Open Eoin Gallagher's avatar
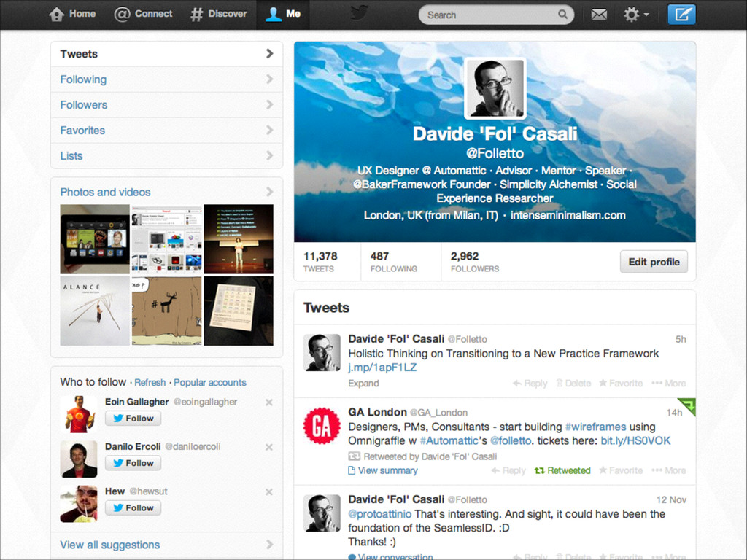Screen dimensions: 747x560 tap(79, 414)
